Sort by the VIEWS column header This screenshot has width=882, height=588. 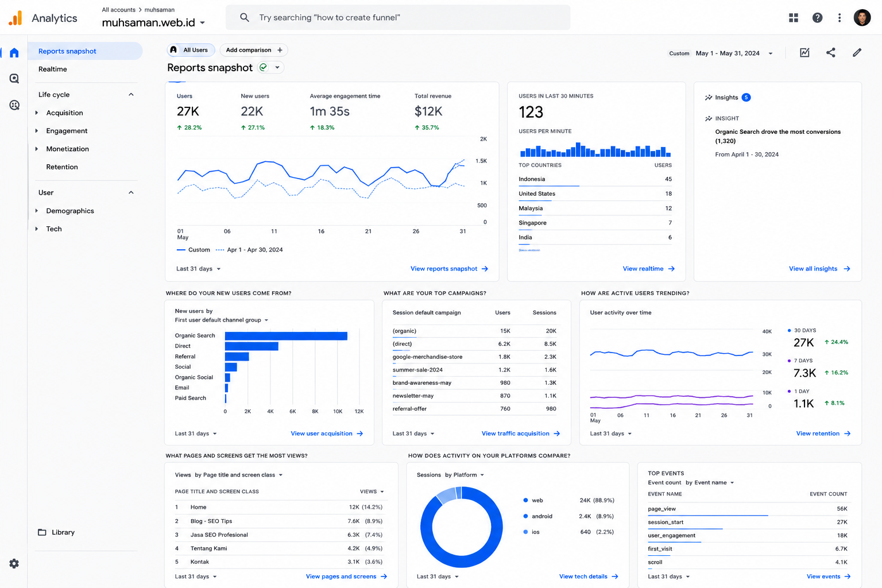pyautogui.click(x=372, y=492)
